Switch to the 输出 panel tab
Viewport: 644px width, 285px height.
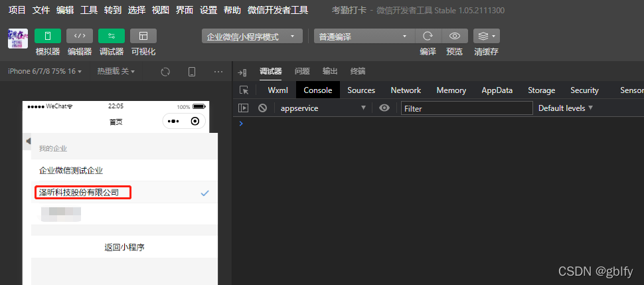(x=330, y=72)
